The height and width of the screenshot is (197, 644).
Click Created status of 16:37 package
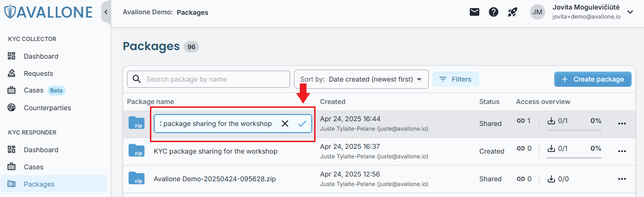pos(492,151)
